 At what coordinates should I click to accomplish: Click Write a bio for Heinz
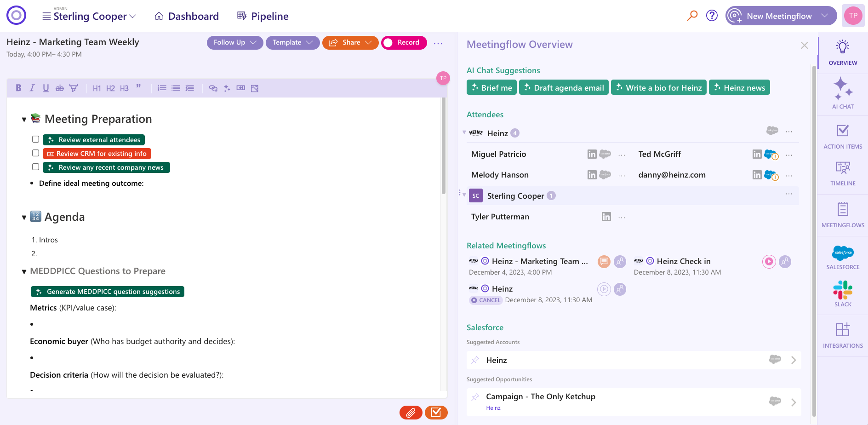coord(659,87)
